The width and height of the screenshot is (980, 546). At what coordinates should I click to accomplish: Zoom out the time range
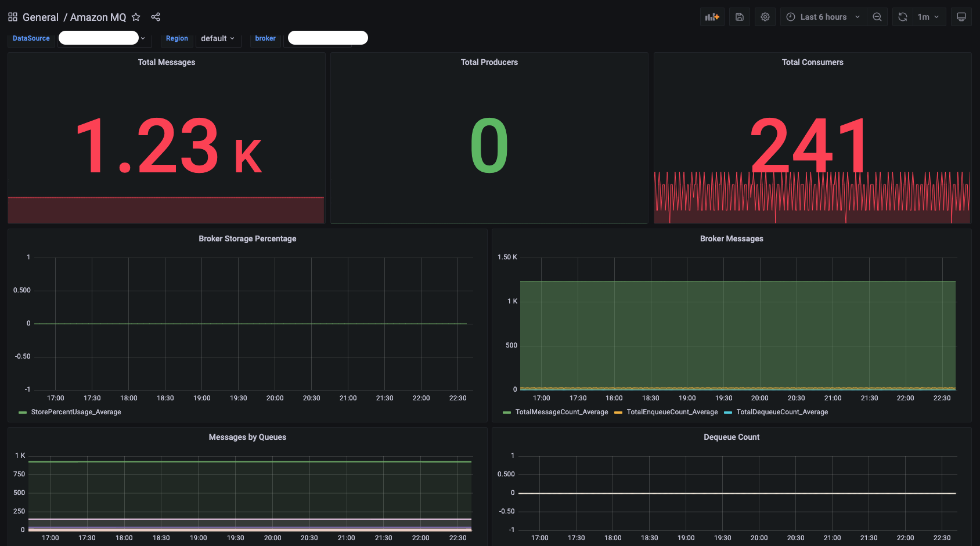[x=877, y=17]
